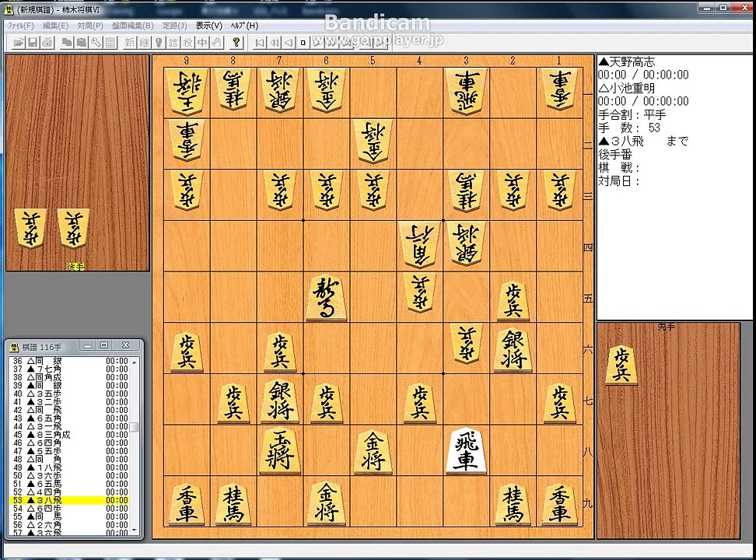The width and height of the screenshot is (756, 560).
Task: Click sente's captured pawn in hand
Action: pyautogui.click(x=621, y=365)
